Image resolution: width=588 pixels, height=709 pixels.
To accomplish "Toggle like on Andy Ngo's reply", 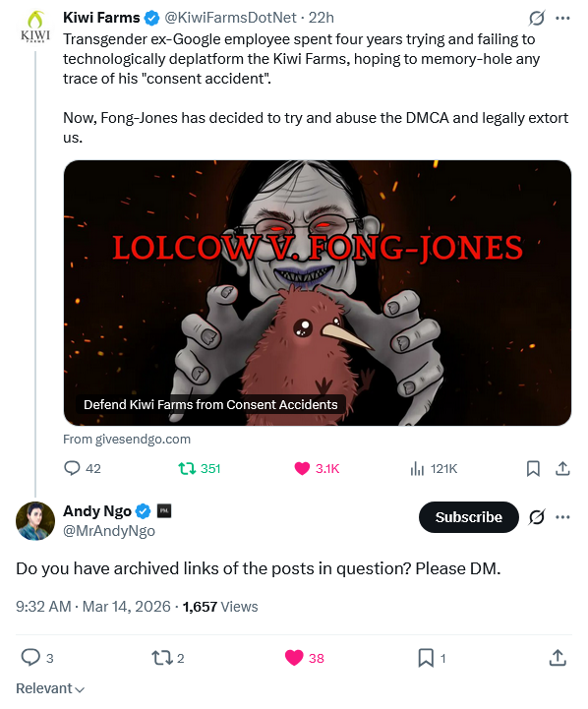I will tap(304, 658).
